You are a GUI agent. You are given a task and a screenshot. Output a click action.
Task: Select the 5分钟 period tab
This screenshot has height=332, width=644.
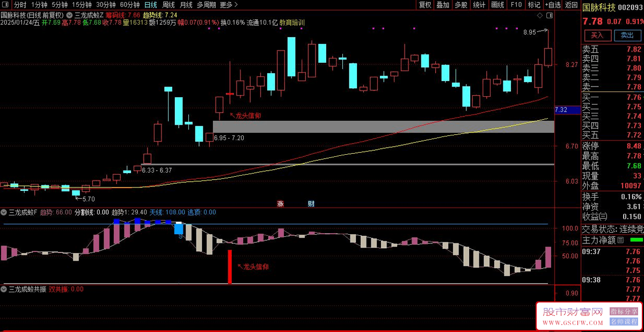[x=60, y=5]
